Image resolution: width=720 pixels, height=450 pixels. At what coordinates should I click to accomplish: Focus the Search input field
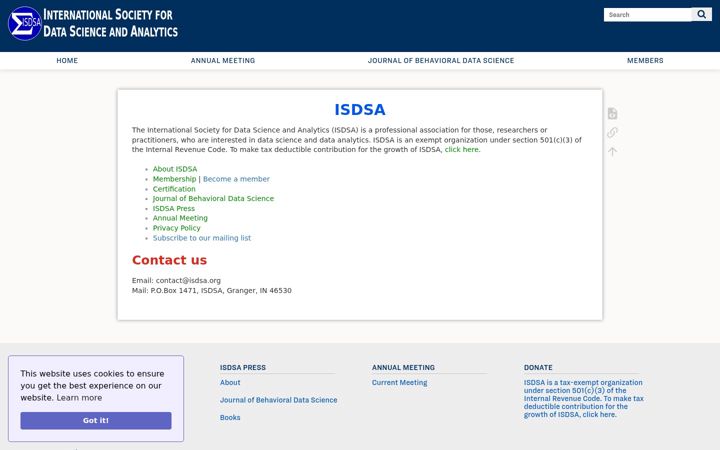pos(647,15)
